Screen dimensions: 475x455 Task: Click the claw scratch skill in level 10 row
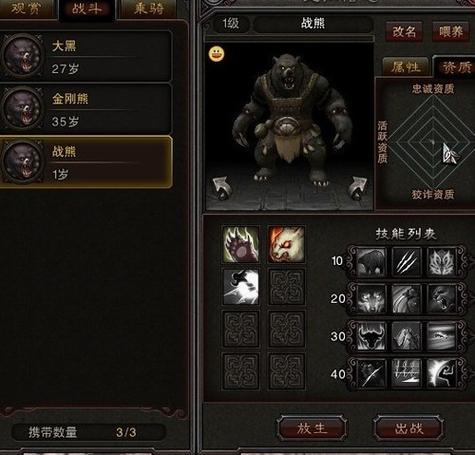tap(406, 262)
